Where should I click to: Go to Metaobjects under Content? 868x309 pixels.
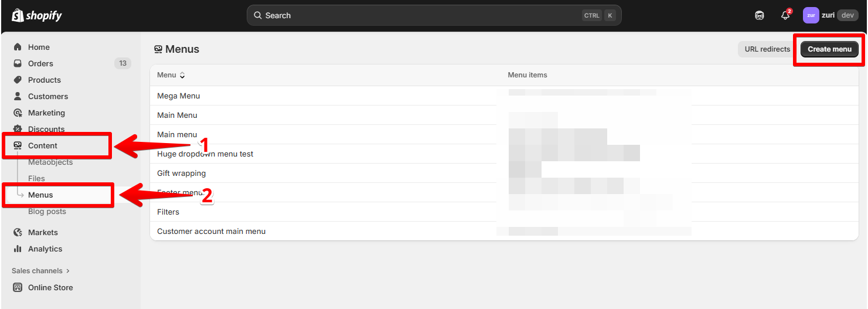point(50,162)
